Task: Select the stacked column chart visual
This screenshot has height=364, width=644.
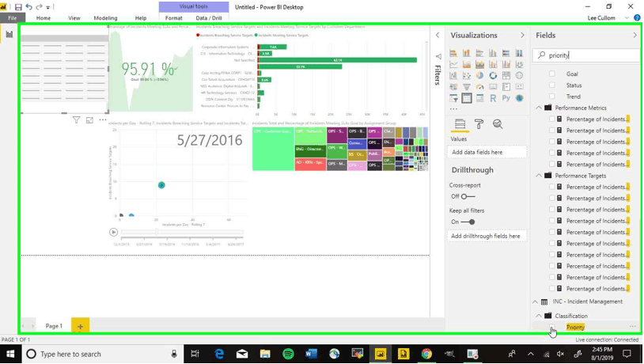Action: pyautogui.click(x=467, y=53)
